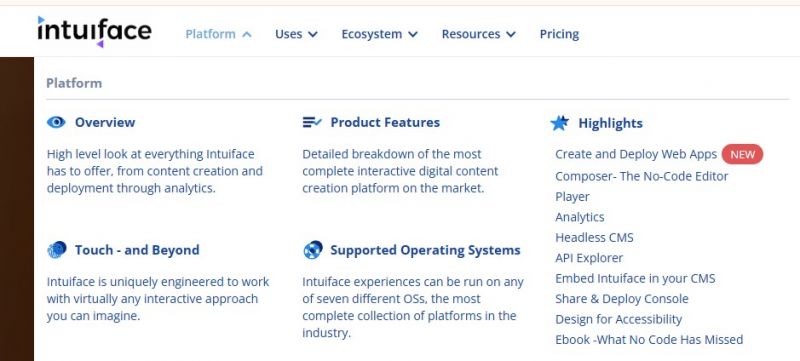The image size is (800, 361).
Task: Expand the Ecosystem dropdown chevron
Action: (x=413, y=34)
